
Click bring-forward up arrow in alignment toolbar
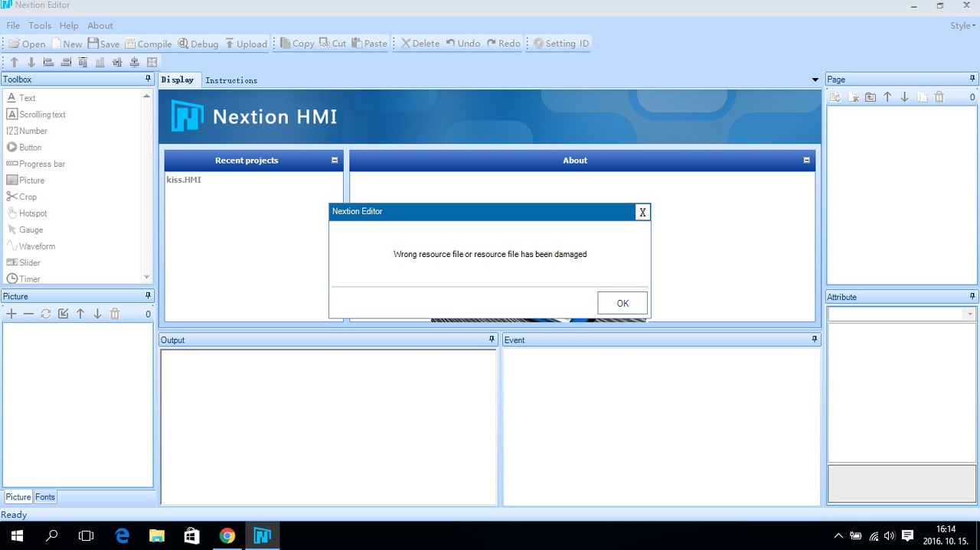[x=14, y=63]
